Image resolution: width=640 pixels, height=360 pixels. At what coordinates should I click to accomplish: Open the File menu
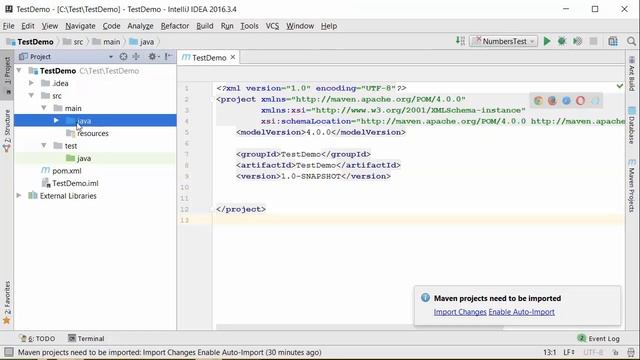tap(8, 26)
